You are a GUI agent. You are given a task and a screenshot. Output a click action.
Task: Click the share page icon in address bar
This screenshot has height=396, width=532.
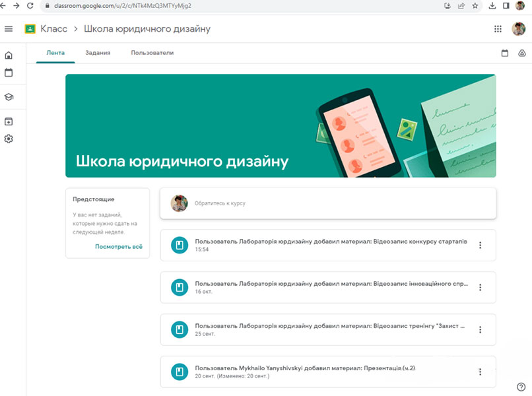click(x=461, y=6)
